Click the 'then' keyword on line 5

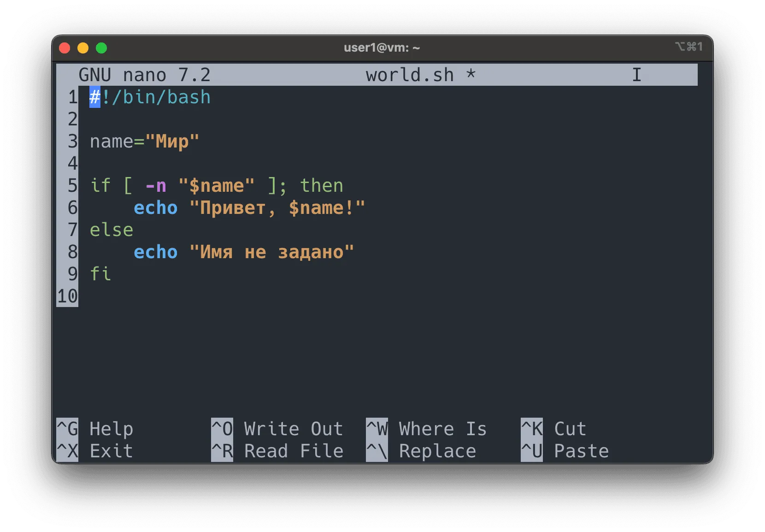click(x=321, y=186)
